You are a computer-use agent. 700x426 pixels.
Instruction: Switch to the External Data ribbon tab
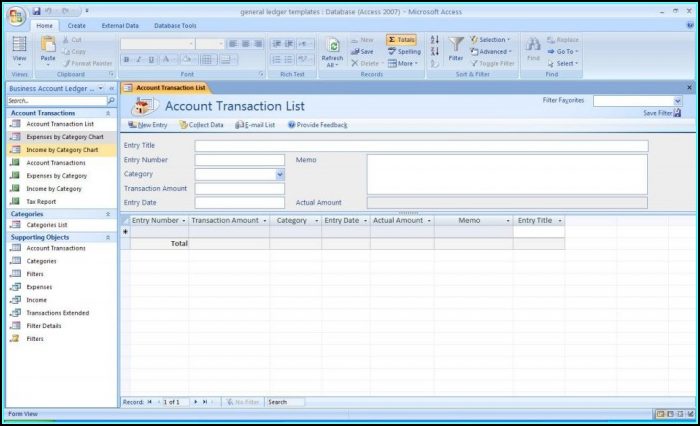click(120, 25)
